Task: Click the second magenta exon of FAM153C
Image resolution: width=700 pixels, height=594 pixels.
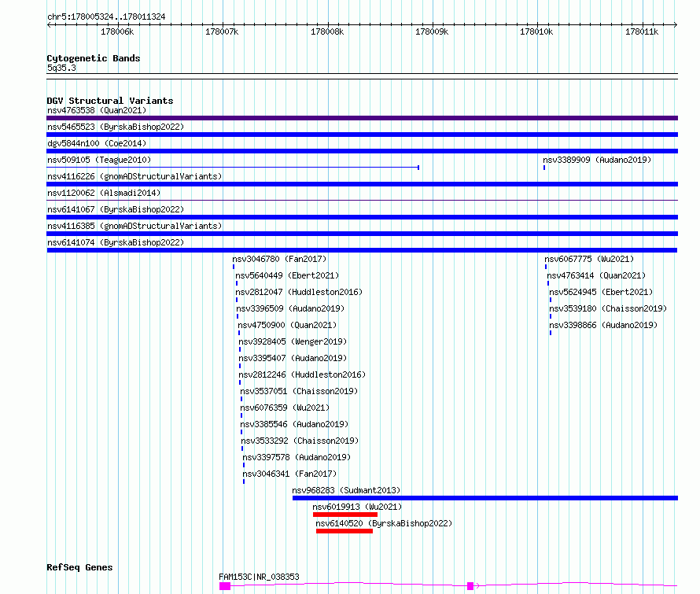Action: click(470, 586)
